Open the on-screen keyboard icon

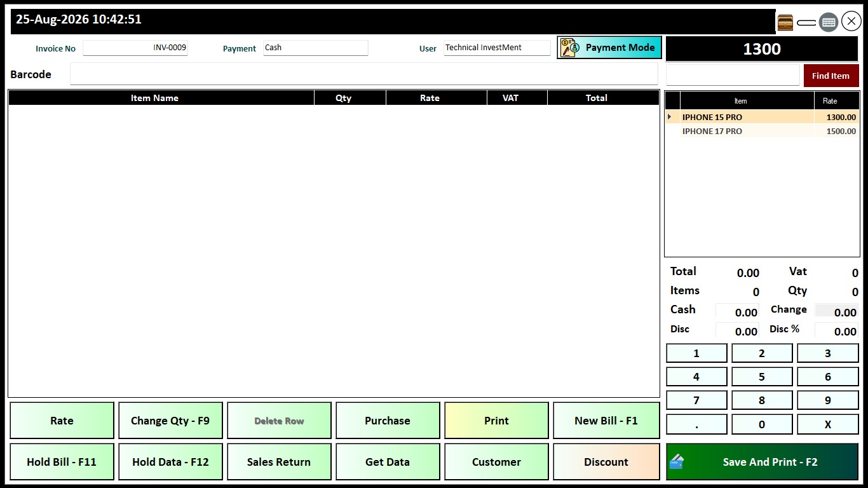coord(828,22)
